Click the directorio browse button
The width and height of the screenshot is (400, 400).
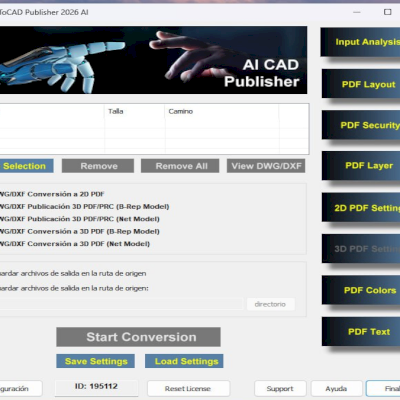point(270,304)
